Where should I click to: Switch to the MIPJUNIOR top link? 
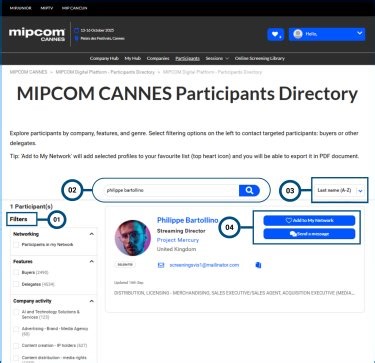click(x=21, y=8)
